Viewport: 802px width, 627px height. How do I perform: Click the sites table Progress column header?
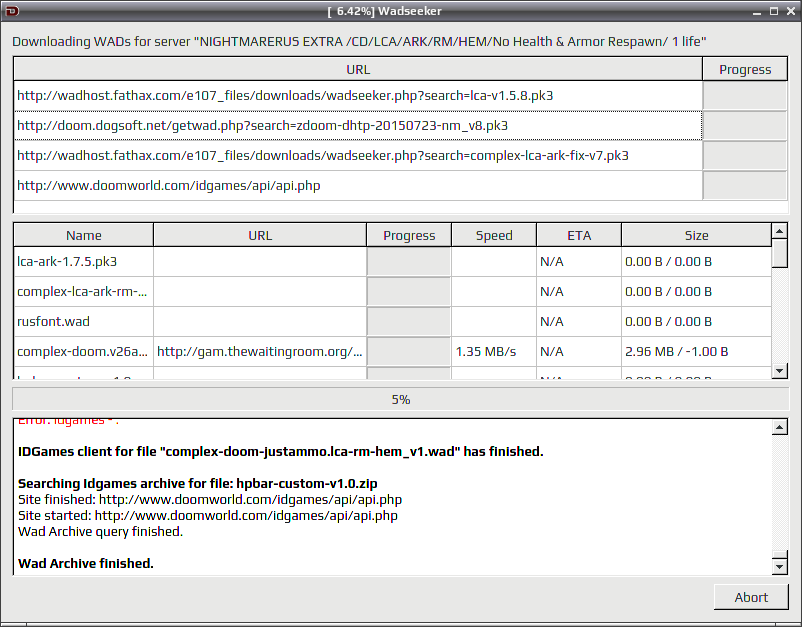[x=745, y=69]
